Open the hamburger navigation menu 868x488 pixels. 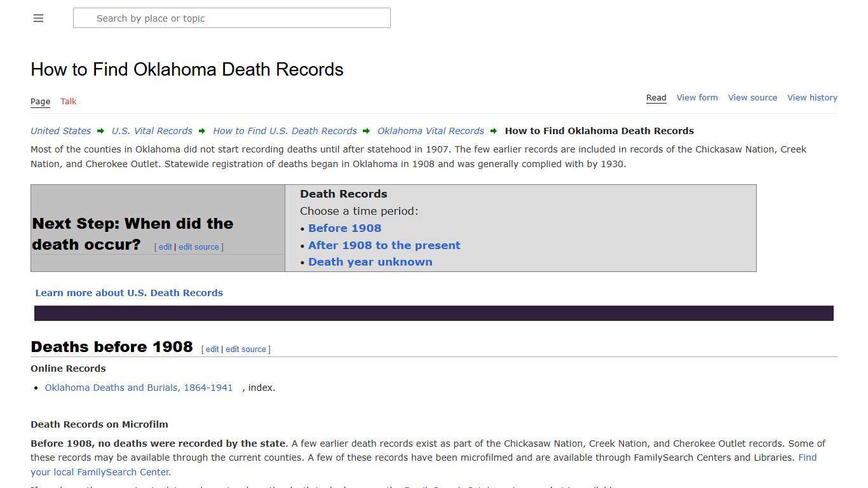coord(38,18)
